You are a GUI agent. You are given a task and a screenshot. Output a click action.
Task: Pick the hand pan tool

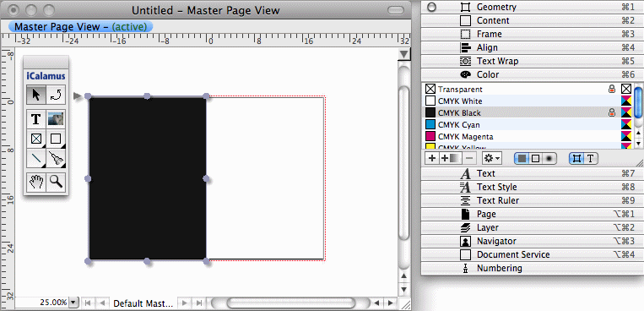coord(36,182)
